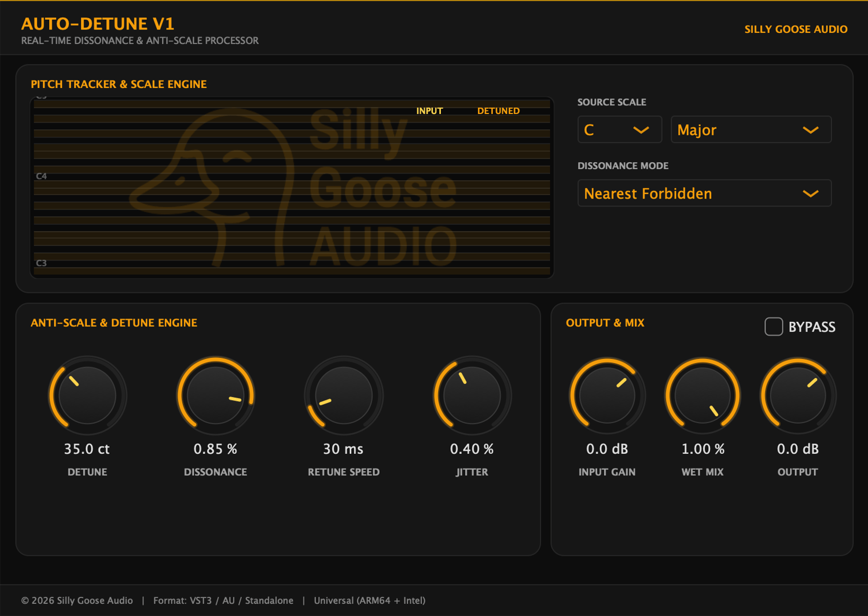
Task: Expand the Nearest Forbidden dissonance mode dropdown
Action: point(704,193)
